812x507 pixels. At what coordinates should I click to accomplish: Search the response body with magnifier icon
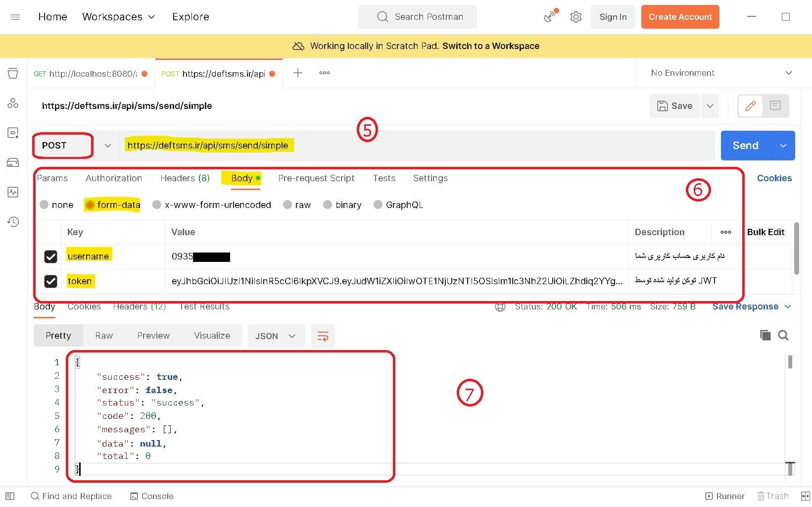coord(783,335)
